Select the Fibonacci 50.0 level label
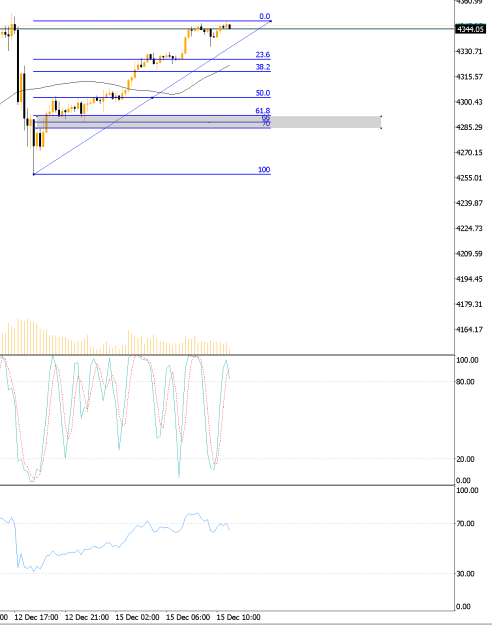Viewport: 492px width, 625px height. pyautogui.click(x=263, y=93)
